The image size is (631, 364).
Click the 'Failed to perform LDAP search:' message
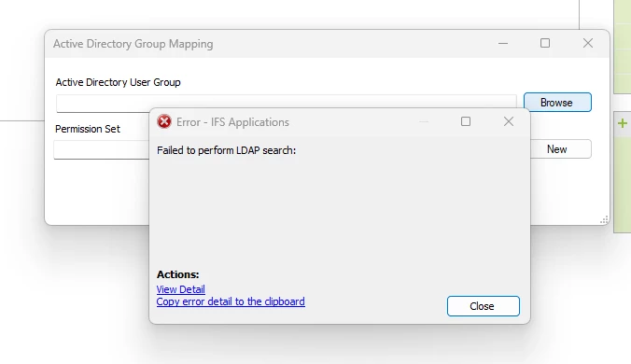click(226, 150)
